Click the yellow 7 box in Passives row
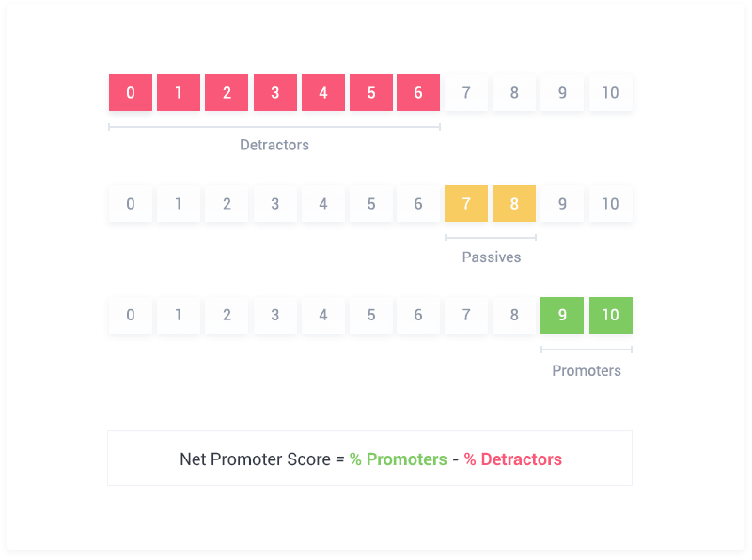 pyautogui.click(x=466, y=203)
